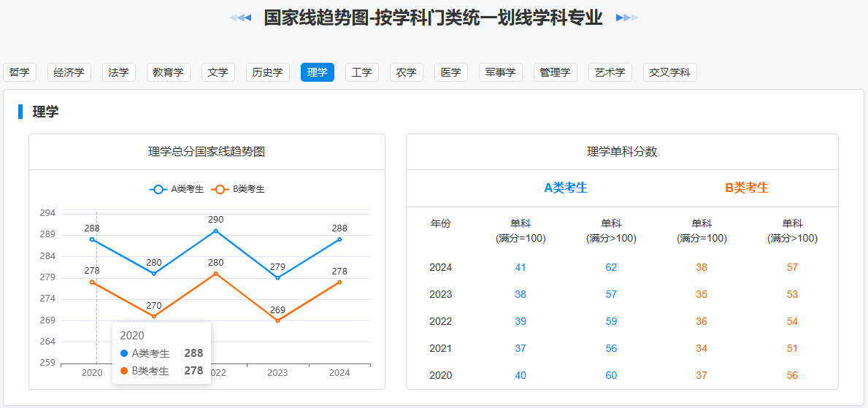This screenshot has width=868, height=408.
Task: Click the A类考生 column header in table
Action: point(566,188)
